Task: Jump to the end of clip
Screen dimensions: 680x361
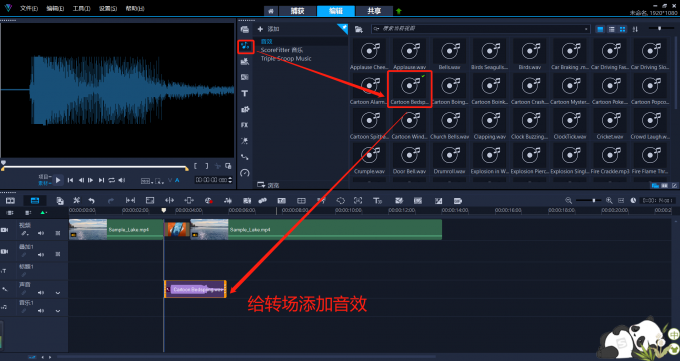Action: [x=101, y=180]
